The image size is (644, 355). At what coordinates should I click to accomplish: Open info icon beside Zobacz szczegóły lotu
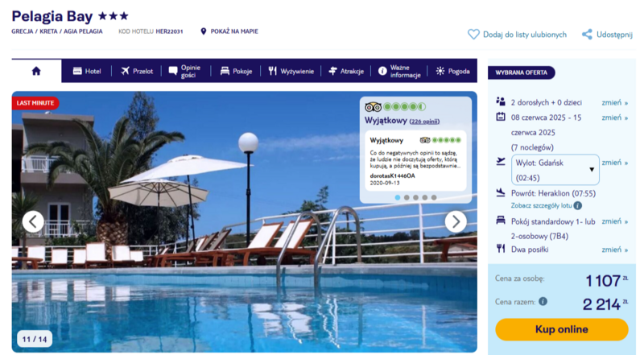pos(577,205)
